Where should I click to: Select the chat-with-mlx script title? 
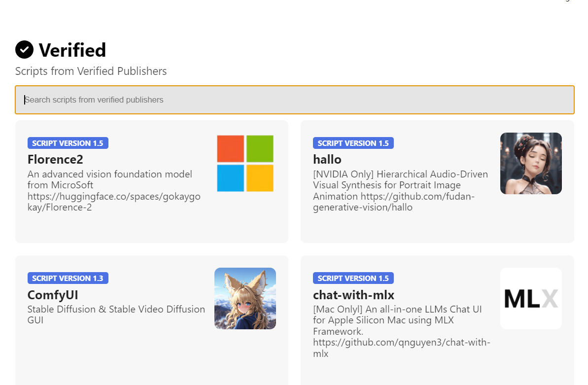pos(353,295)
